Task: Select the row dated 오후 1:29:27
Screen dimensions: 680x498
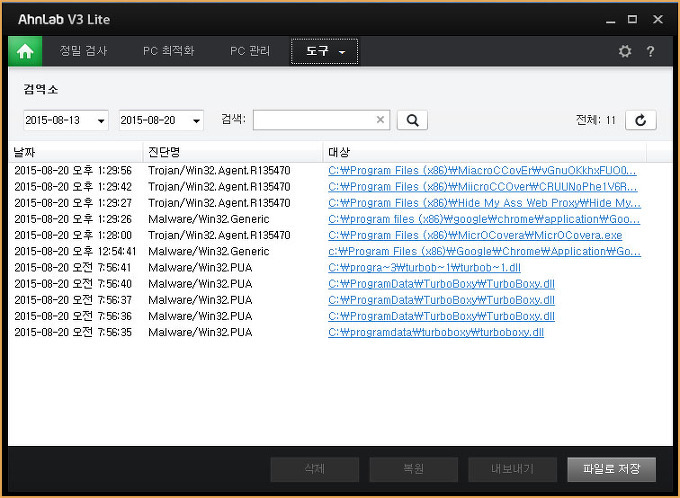Action: tap(340, 203)
